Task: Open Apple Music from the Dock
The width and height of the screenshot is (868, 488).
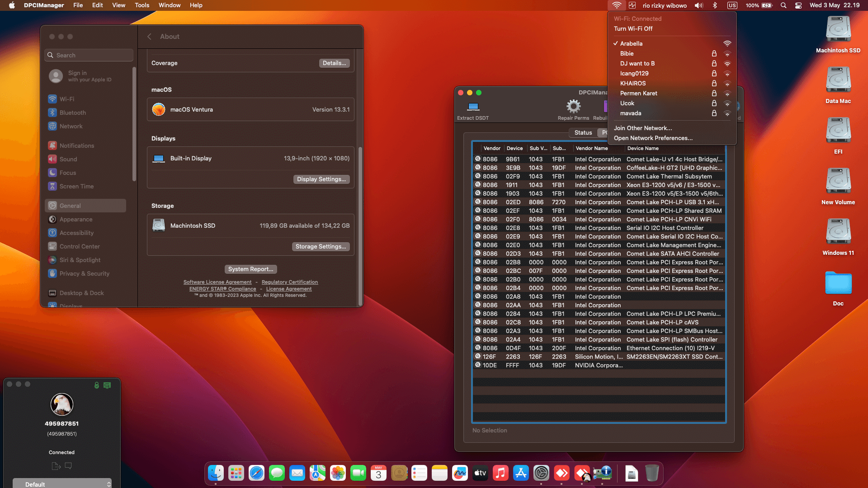Action: coord(500,473)
